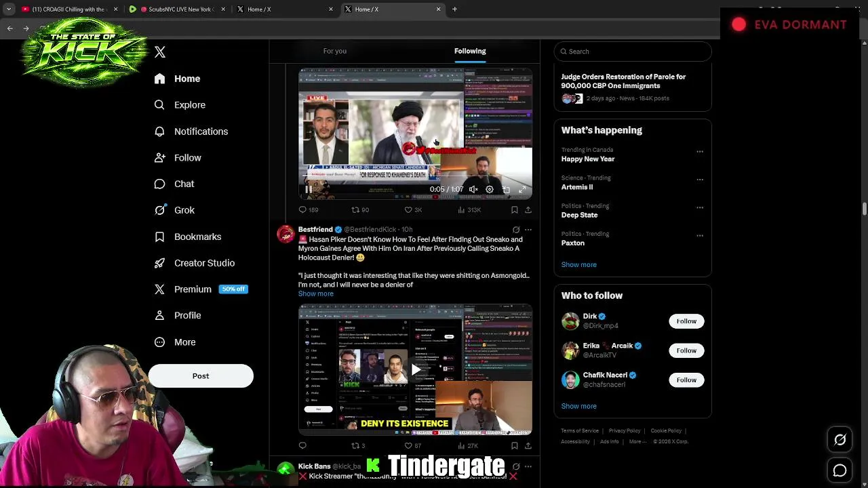The width and height of the screenshot is (868, 488).
Task: Click the X logo in sidebar
Action: [160, 52]
